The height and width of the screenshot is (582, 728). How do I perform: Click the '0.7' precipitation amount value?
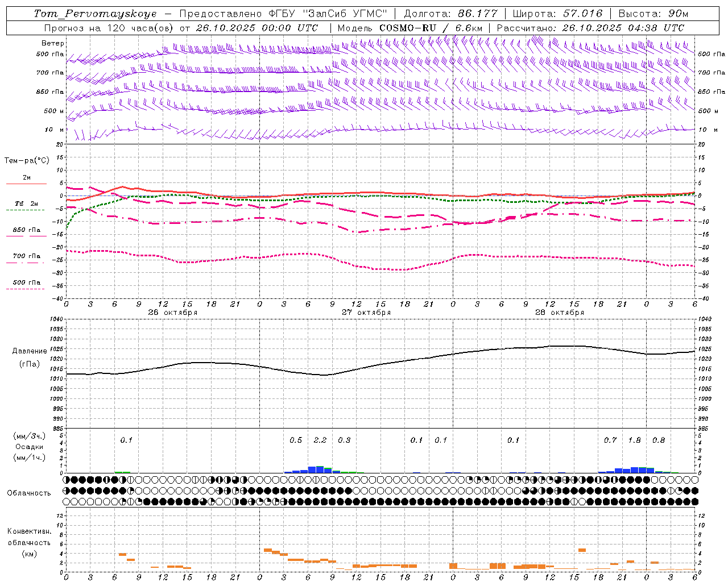pyautogui.click(x=610, y=440)
